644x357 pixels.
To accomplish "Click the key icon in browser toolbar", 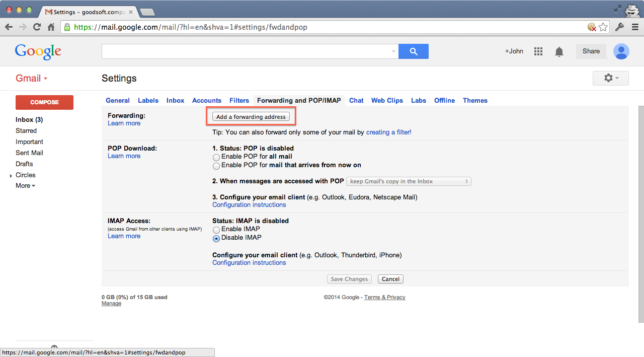I will coord(619,27).
